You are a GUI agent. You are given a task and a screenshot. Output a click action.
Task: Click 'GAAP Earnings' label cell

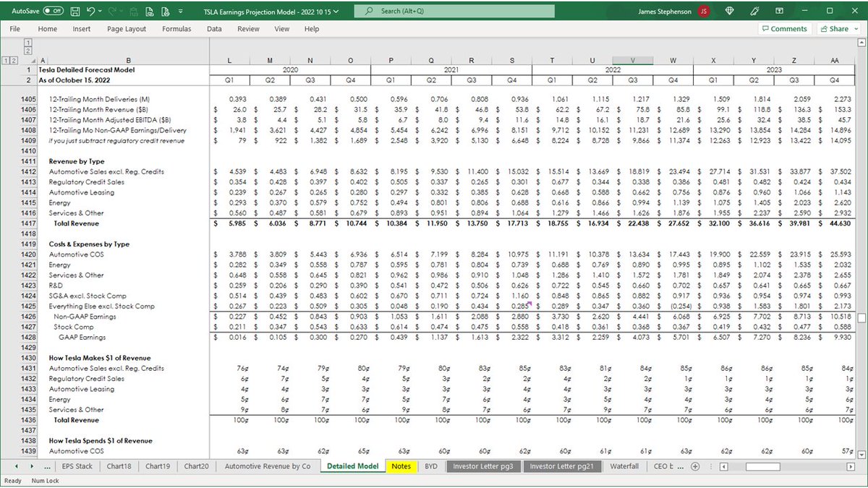82,337
